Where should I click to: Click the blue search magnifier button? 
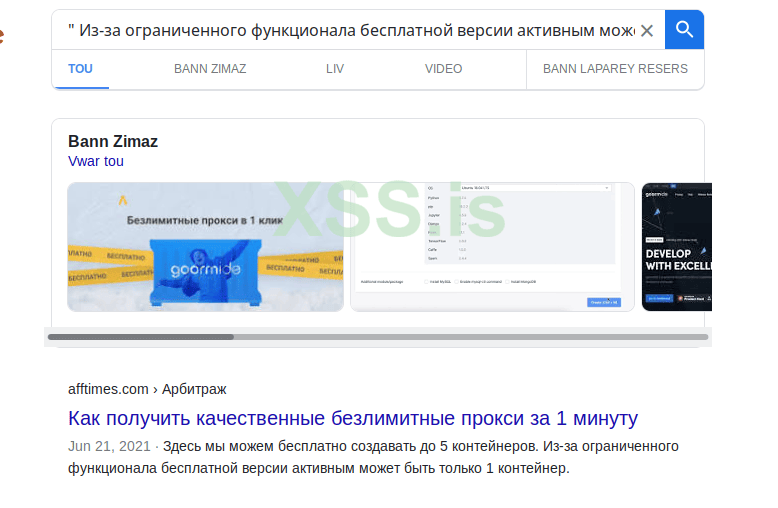coord(684,30)
